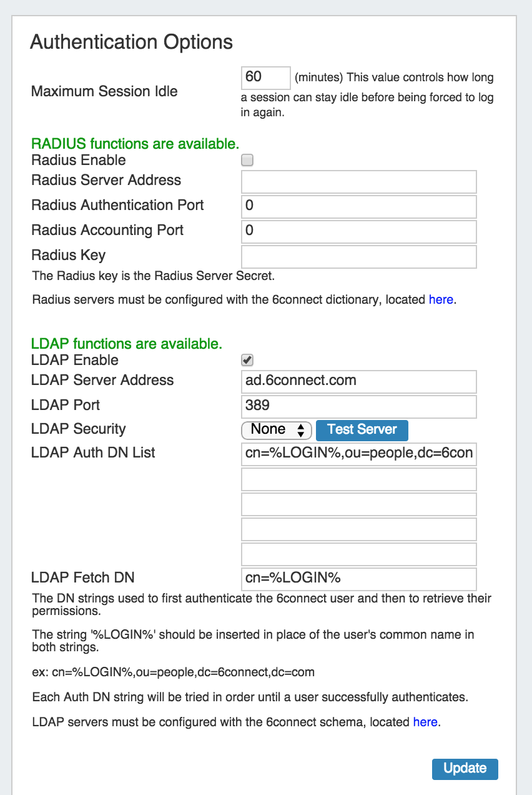The image size is (532, 795).
Task: Open the 6connect schema 'here' link
Action: click(425, 722)
